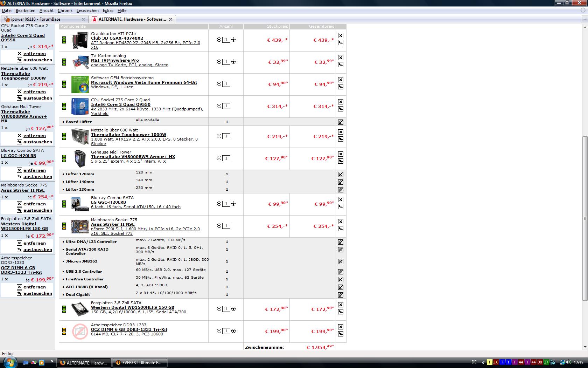Remove the Asus Striker II NSE row
This screenshot has width=588, height=368.
(341, 222)
